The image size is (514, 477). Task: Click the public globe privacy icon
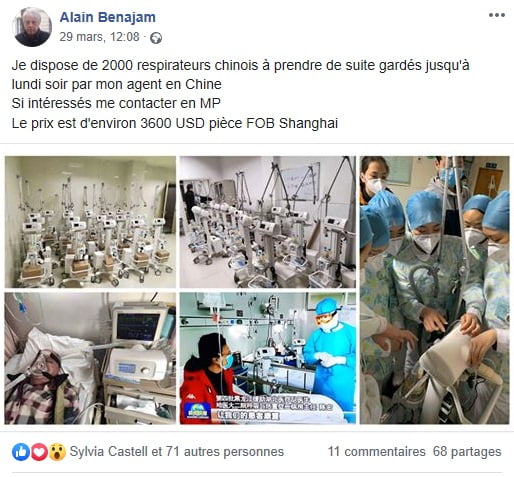point(156,38)
